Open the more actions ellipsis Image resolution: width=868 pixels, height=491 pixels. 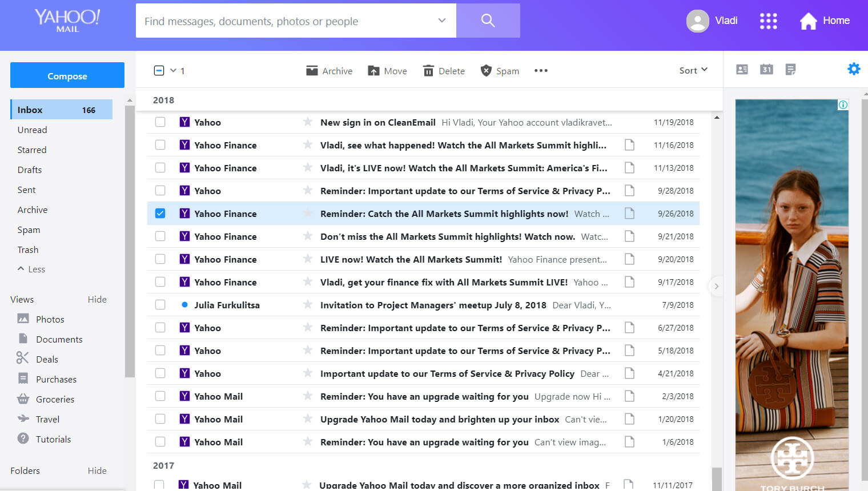(541, 71)
